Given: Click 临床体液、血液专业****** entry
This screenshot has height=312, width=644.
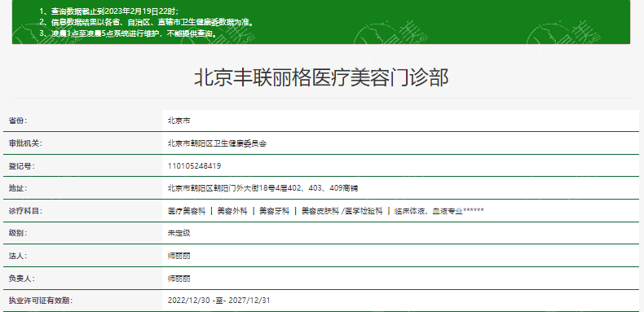Looking at the screenshot, I should click(439, 211).
